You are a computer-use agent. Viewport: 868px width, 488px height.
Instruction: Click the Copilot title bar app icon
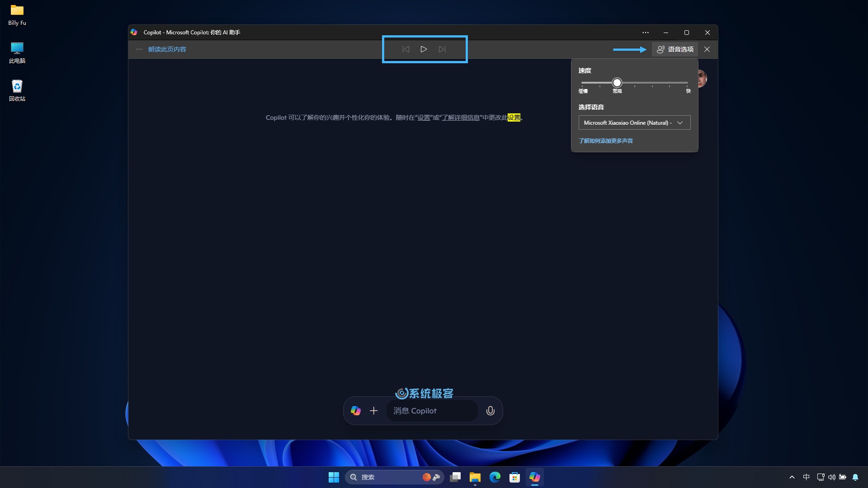[x=134, y=32]
